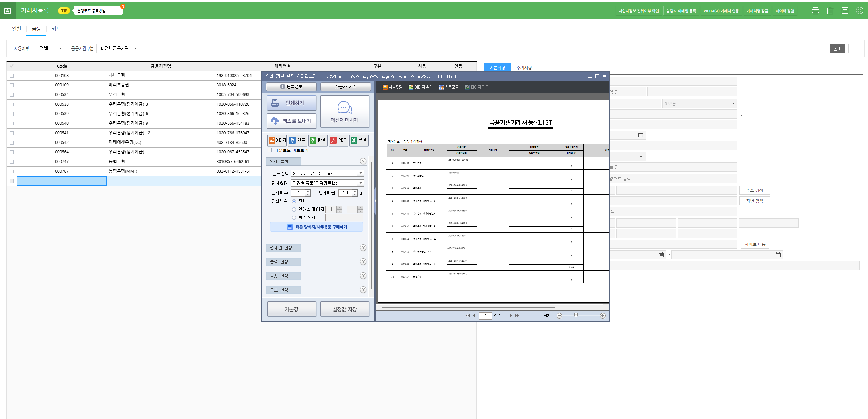Expand the 결재란 설정 section

(x=363, y=248)
